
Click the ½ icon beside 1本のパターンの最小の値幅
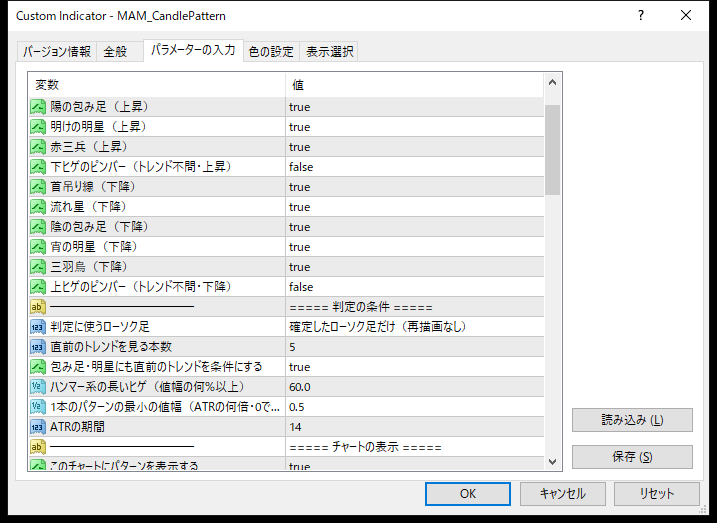click(x=38, y=407)
